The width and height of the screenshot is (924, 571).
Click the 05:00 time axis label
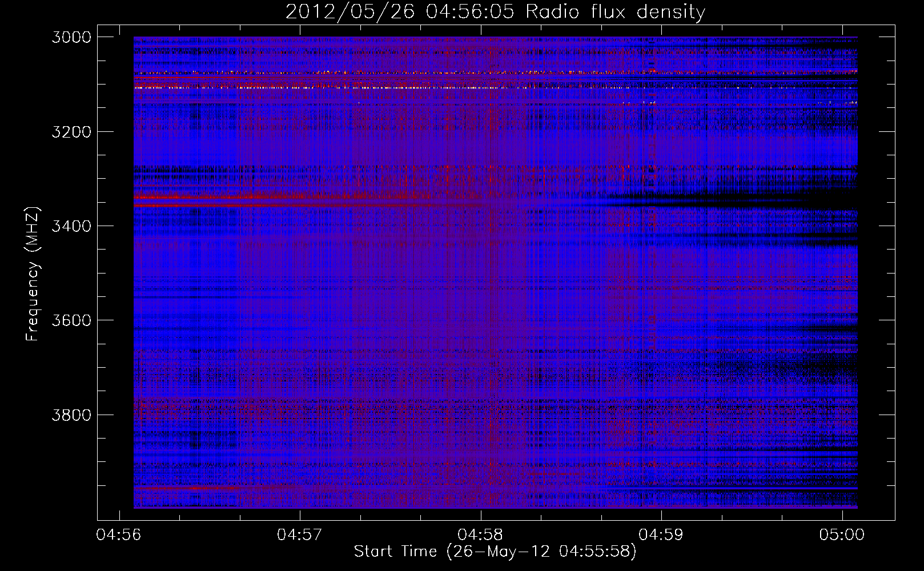point(842,535)
